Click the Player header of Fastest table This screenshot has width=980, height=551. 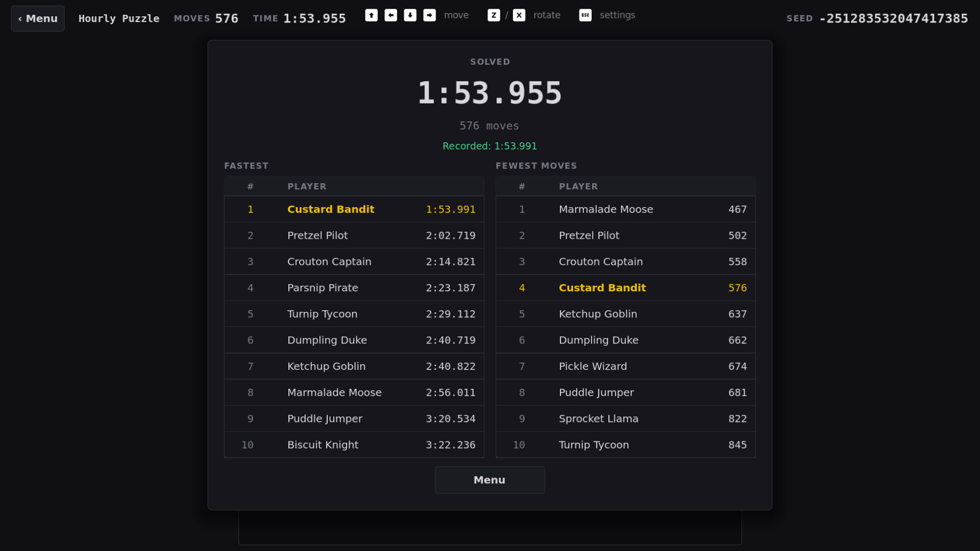click(307, 187)
